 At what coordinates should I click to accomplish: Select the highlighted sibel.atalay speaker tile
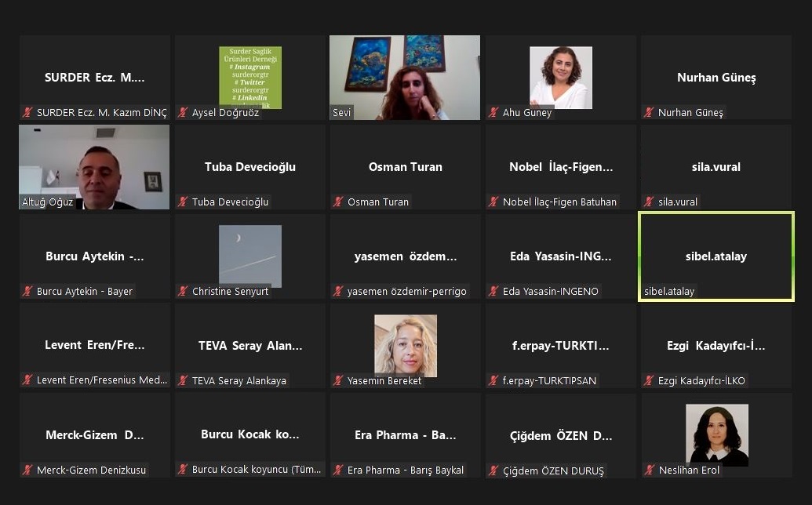coord(716,256)
